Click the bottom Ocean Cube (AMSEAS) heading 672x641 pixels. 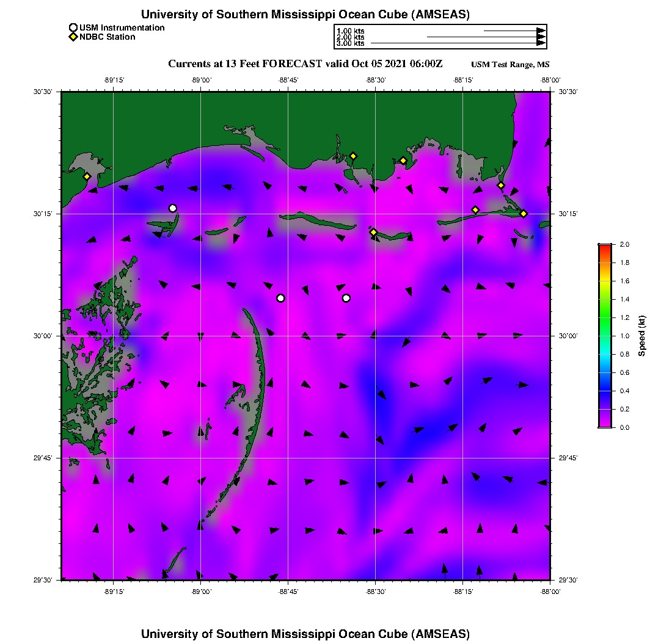pos(305,634)
